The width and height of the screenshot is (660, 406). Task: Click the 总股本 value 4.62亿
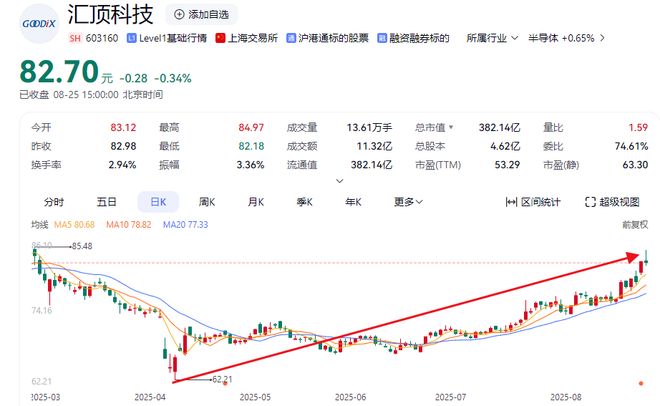[x=505, y=146]
